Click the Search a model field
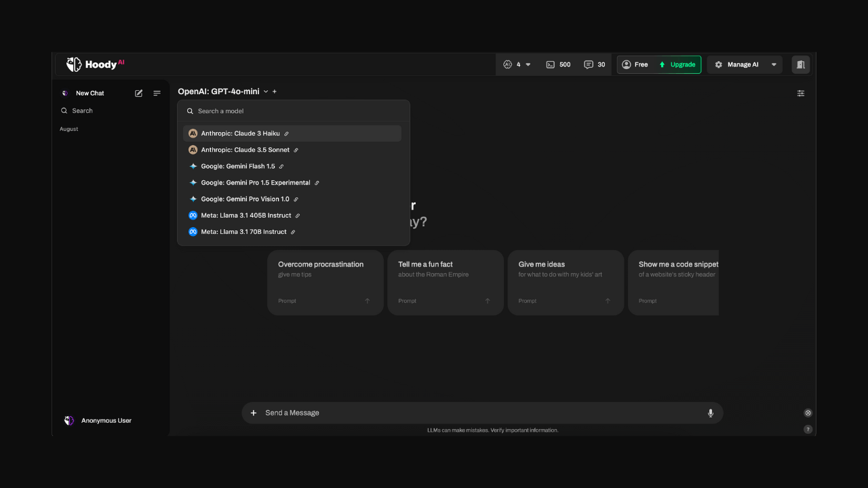The height and width of the screenshot is (488, 868). pos(294,110)
